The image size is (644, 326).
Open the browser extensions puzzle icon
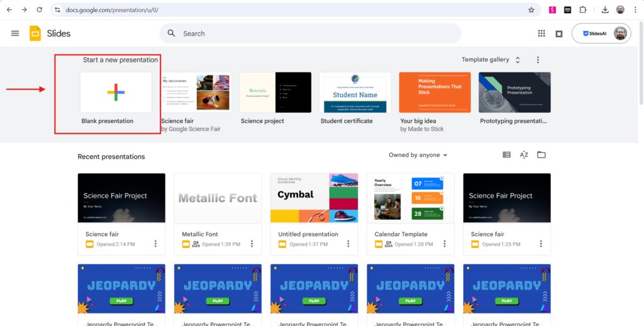tap(583, 10)
